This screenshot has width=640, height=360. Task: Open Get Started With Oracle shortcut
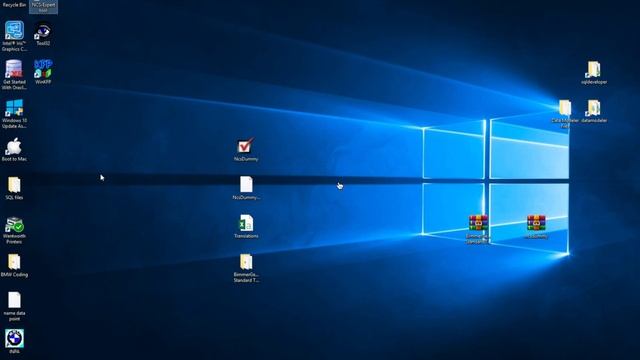click(x=14, y=75)
